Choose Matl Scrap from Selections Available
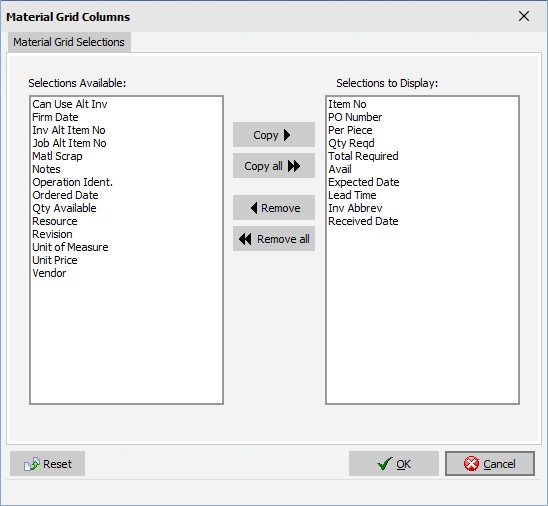This screenshot has width=548, height=506. [x=57, y=156]
